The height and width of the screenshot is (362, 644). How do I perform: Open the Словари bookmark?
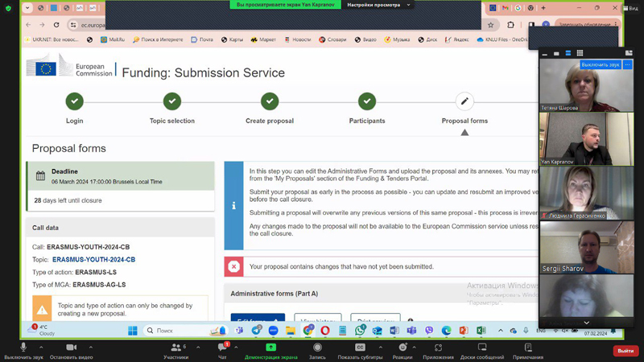332,39
